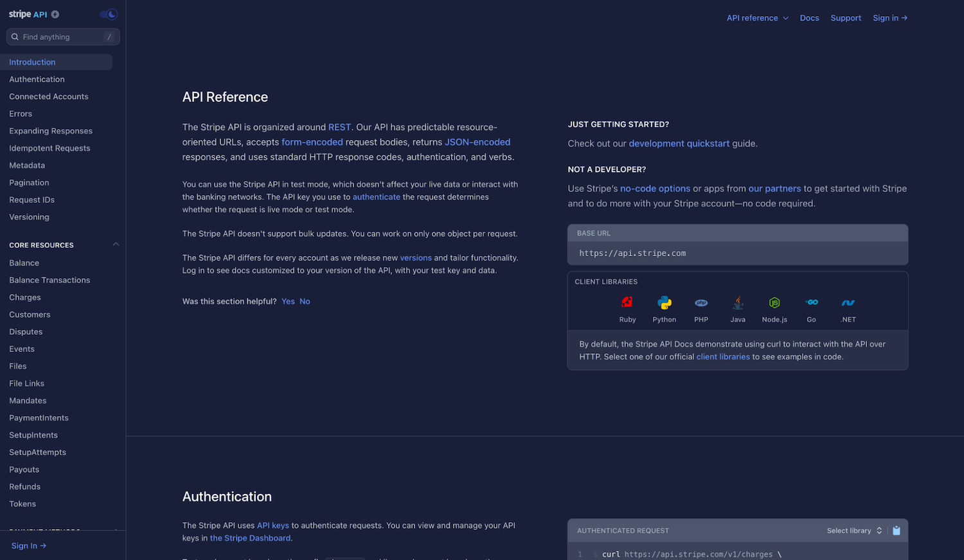Go to Expanding Responses in sidebar
The height and width of the screenshot is (560, 964).
tap(51, 131)
